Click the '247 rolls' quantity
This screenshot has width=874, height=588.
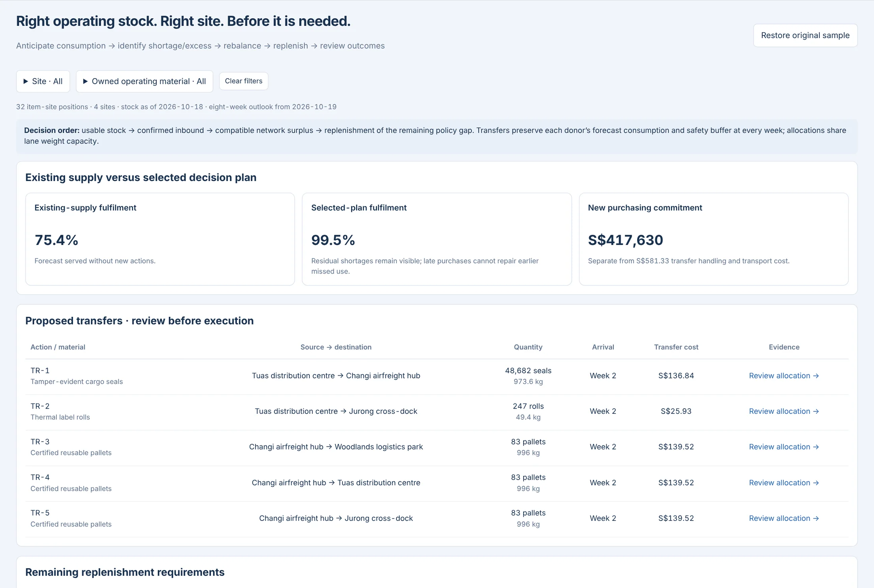(528, 406)
